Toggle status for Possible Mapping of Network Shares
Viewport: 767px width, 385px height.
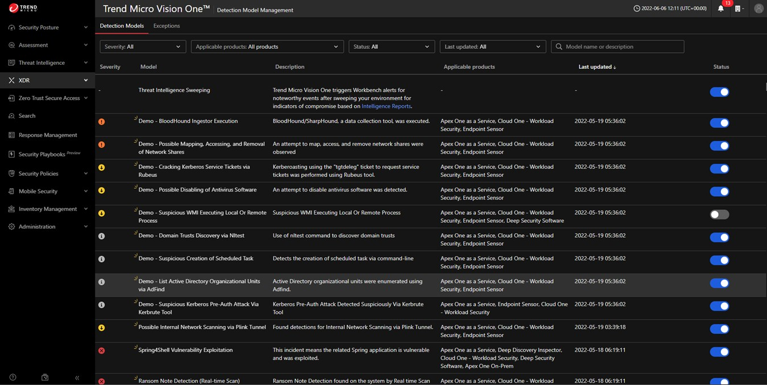pos(719,146)
